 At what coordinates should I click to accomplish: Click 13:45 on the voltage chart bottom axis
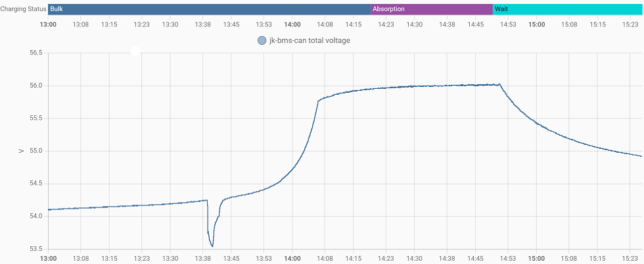click(x=231, y=260)
